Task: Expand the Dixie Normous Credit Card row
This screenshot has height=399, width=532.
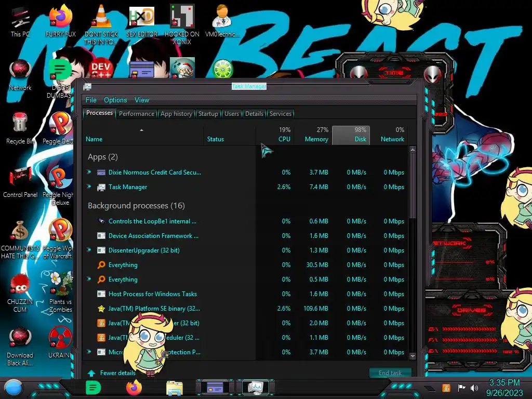Action: click(x=89, y=172)
